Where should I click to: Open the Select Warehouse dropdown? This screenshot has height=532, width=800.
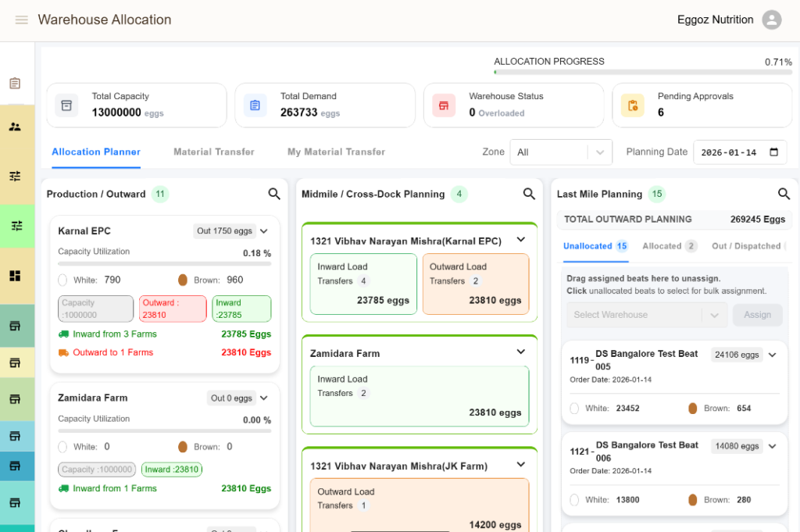647,315
